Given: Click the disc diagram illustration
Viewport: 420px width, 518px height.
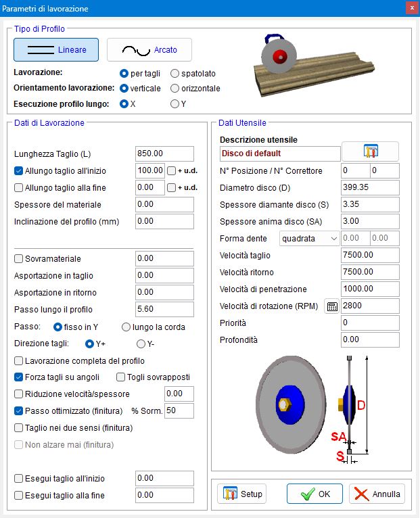Looking at the screenshot, I should [312, 408].
